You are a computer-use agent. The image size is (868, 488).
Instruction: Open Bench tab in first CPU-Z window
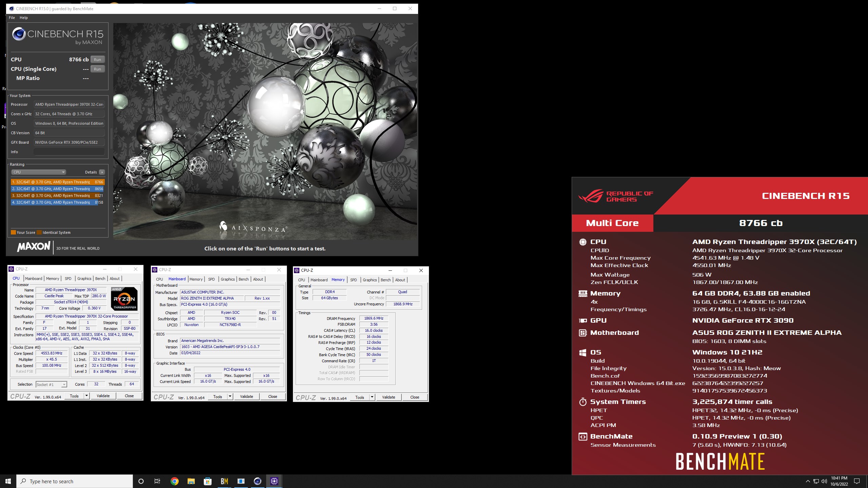pyautogui.click(x=100, y=279)
